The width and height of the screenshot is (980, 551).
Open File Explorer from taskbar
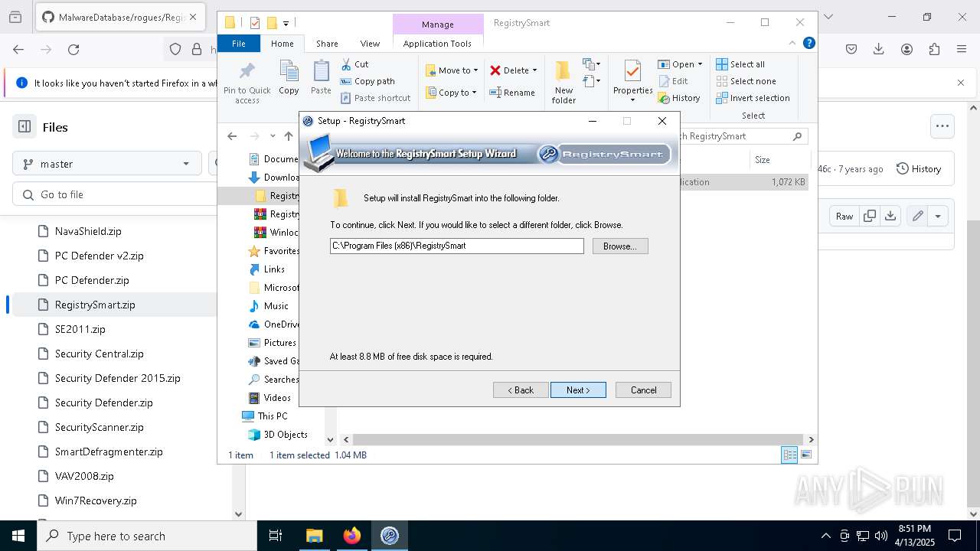click(315, 536)
